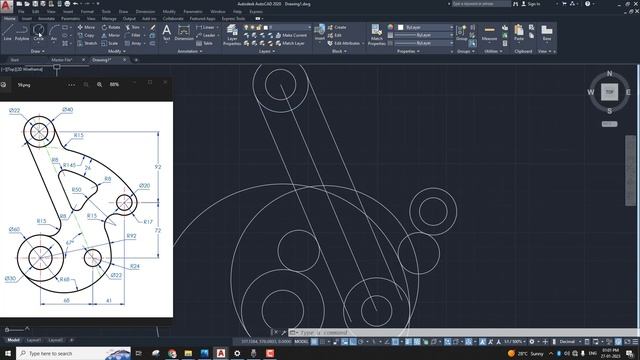Click the Move tool in Modify panel

pos(86,27)
